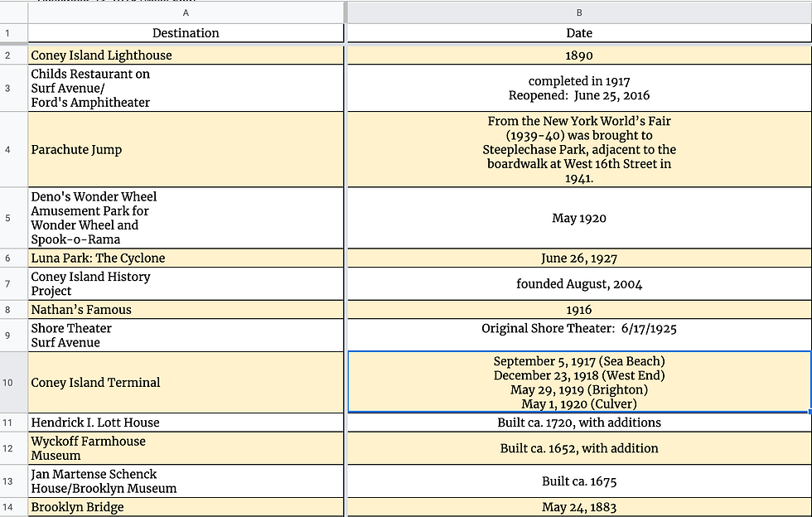Select Deno's Wonder Wheel Amusement Park cell
This screenshot has width=812, height=517.
pyautogui.click(x=186, y=218)
